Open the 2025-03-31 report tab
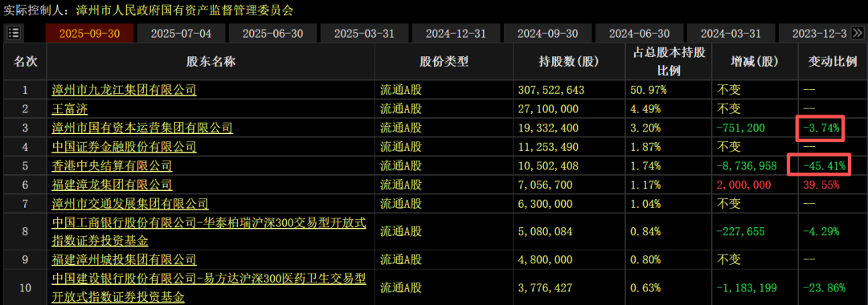The width and height of the screenshot is (868, 305). (364, 33)
